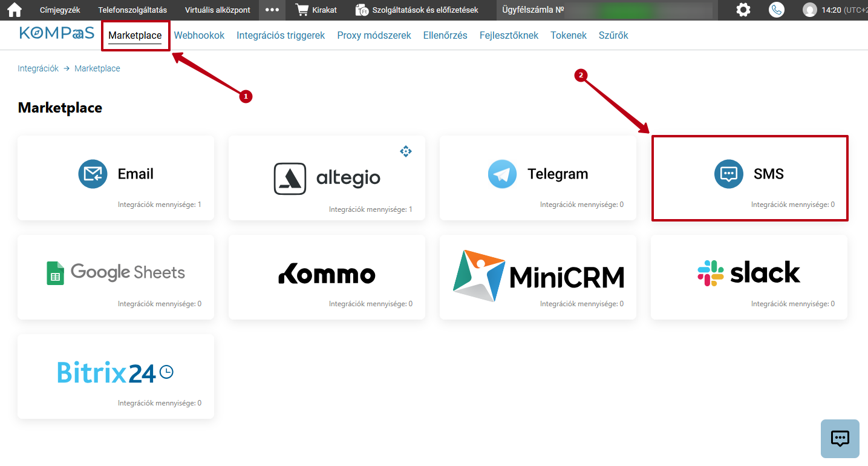Click SMS card integration count text
This screenshot has width=868, height=466.
point(793,205)
